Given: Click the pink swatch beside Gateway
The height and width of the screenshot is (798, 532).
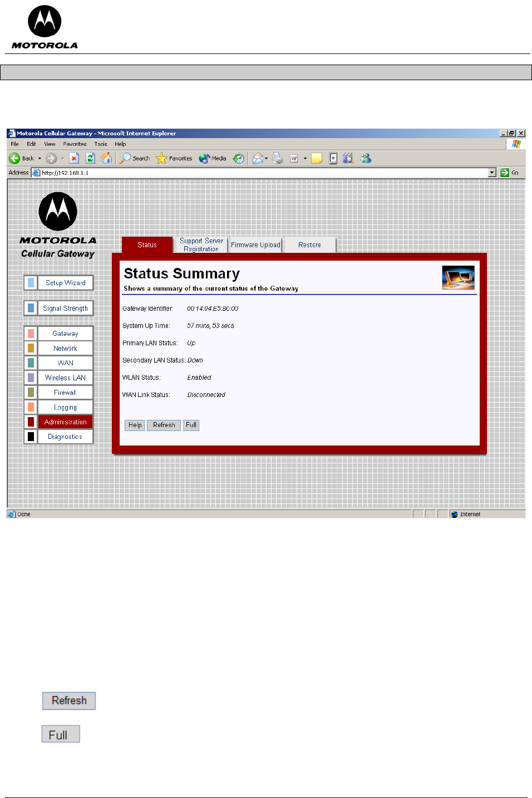Looking at the screenshot, I should (x=31, y=334).
